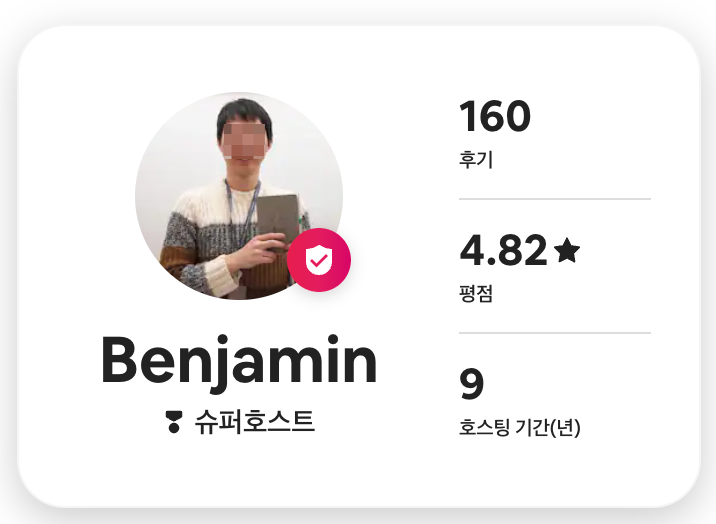Click the divider below the rating stat
The height and width of the screenshot is (524, 716).
555,333
